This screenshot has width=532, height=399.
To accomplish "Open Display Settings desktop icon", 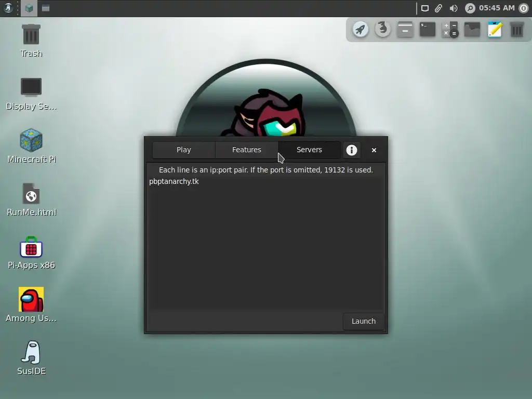I will [31, 94].
